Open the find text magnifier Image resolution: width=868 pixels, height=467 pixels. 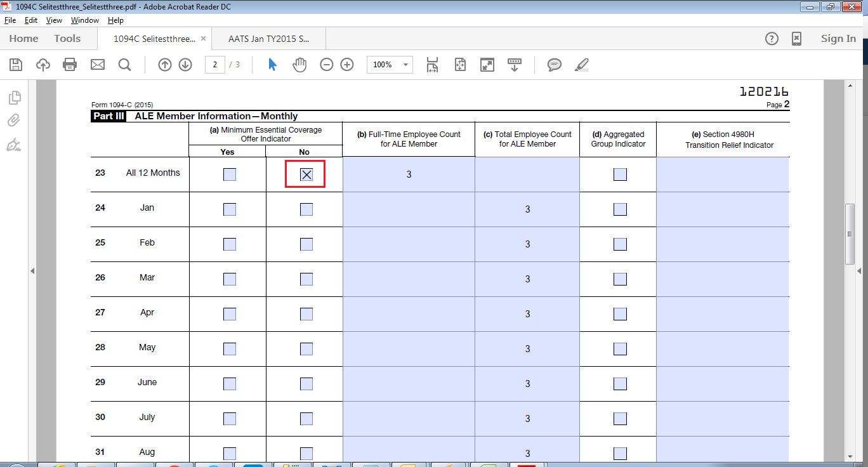[124, 65]
